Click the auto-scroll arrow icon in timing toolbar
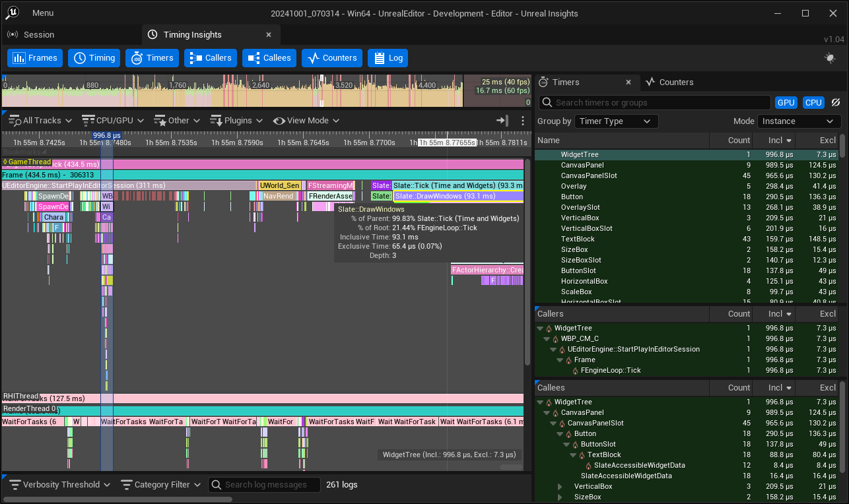The image size is (849, 504). pyautogui.click(x=502, y=121)
